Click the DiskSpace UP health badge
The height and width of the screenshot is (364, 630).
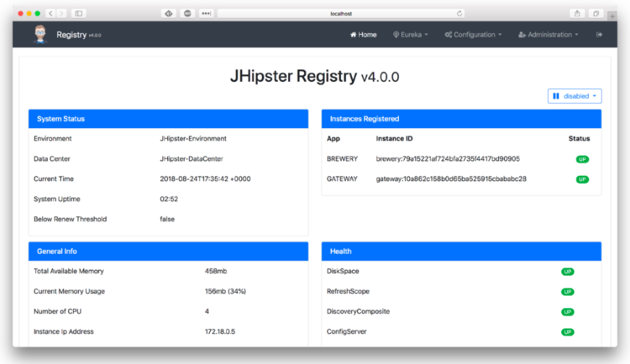point(568,272)
